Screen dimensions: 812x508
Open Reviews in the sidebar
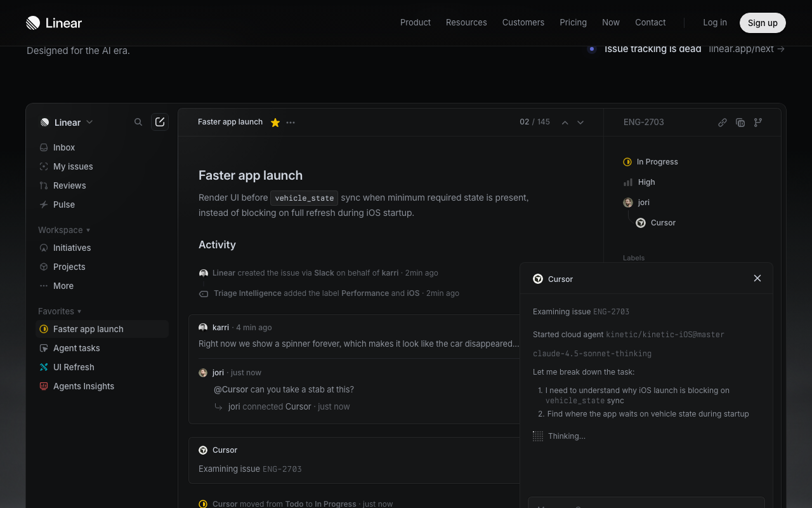(101, 185)
